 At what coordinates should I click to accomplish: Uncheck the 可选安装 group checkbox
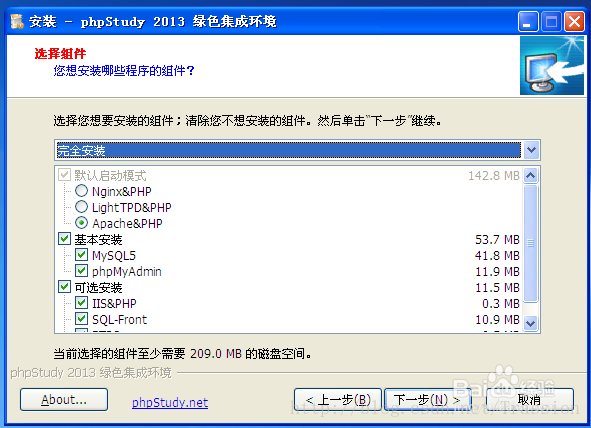64,287
